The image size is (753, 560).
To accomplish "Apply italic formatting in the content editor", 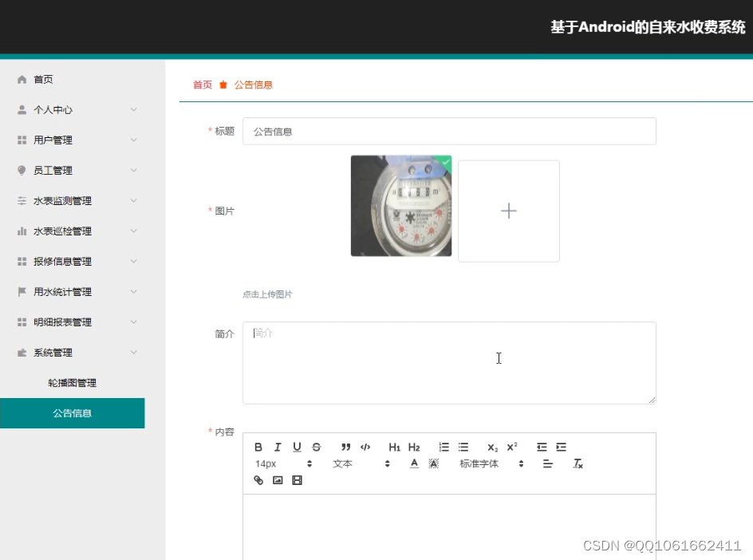I will click(277, 447).
